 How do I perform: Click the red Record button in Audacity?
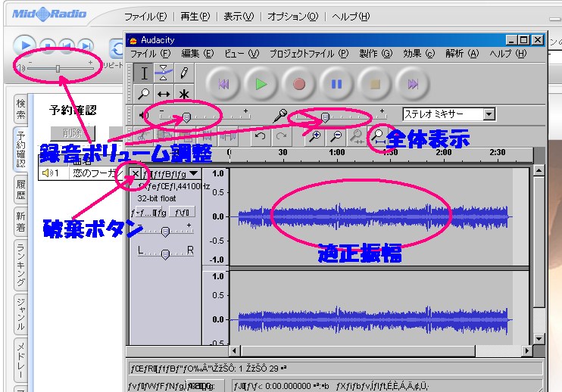click(299, 84)
